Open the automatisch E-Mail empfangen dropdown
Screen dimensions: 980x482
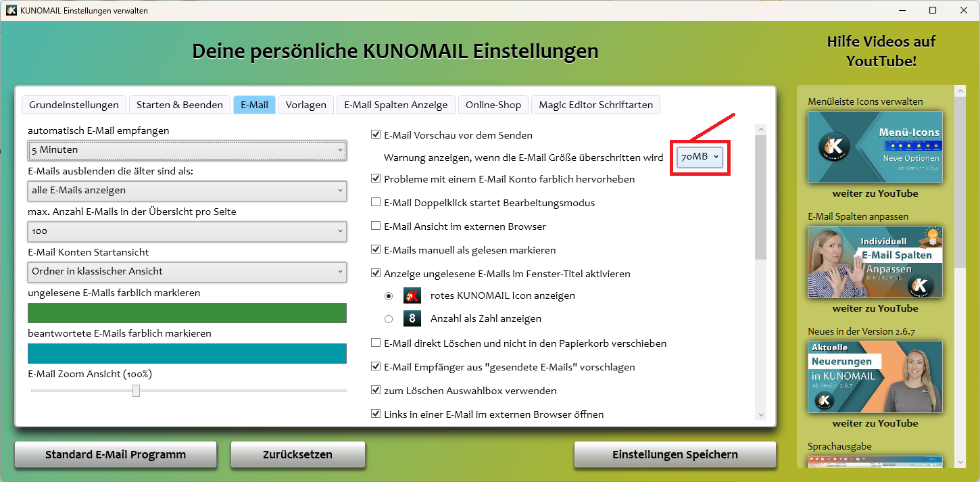pyautogui.click(x=187, y=150)
